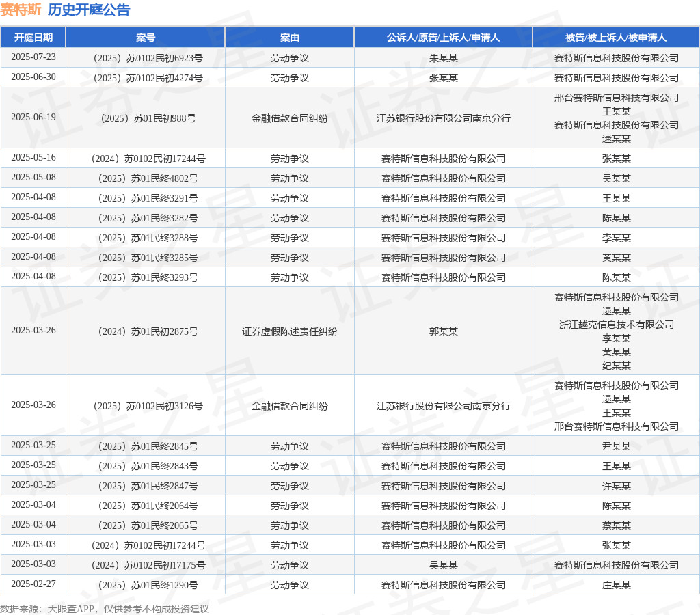Click the 历史开庭公告 heading
This screenshot has height=615, width=700.
(x=89, y=10)
